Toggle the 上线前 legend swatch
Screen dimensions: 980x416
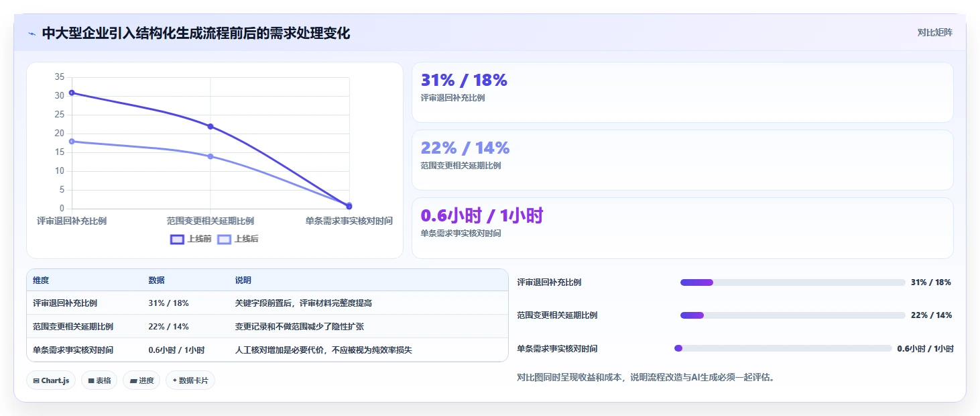pyautogui.click(x=177, y=239)
